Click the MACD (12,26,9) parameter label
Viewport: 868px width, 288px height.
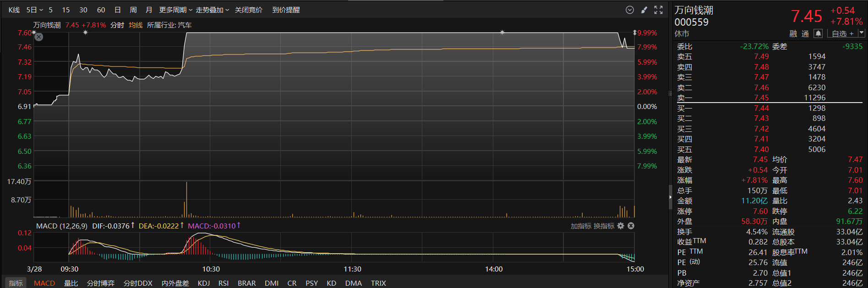62,226
